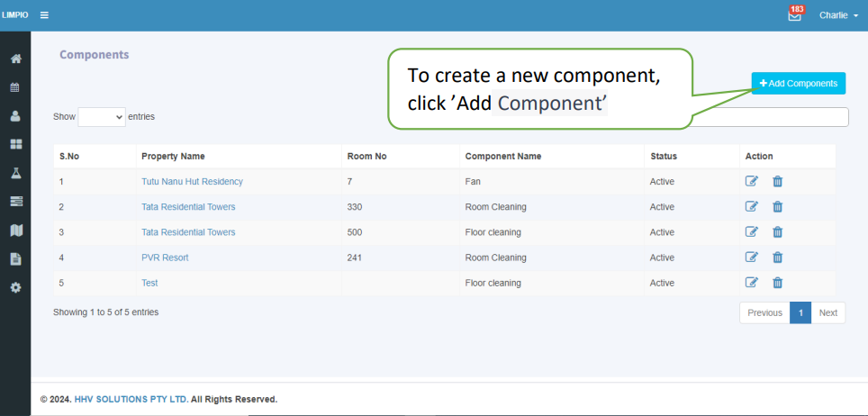This screenshot has width=868, height=416.
Task: Open the settings gear sidebar icon
Action: [16, 287]
